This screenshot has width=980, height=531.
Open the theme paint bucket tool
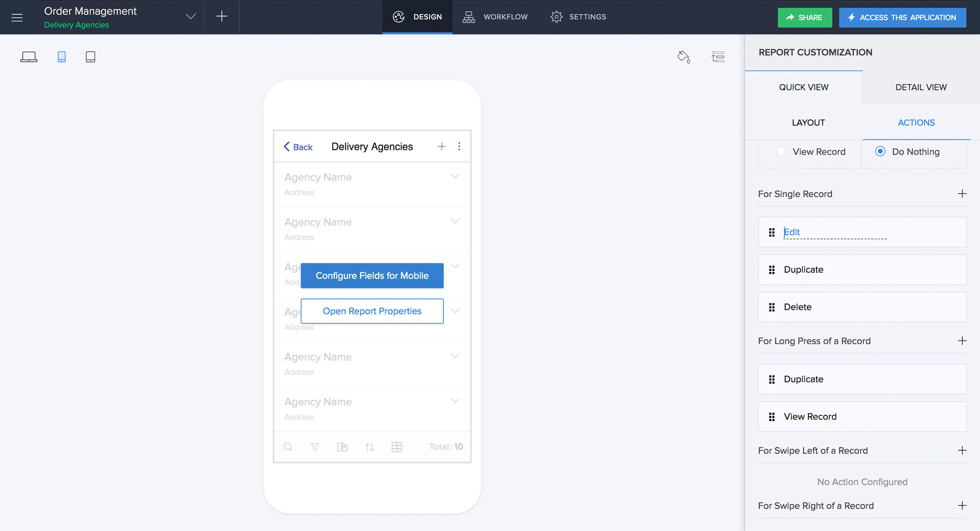[x=683, y=57]
